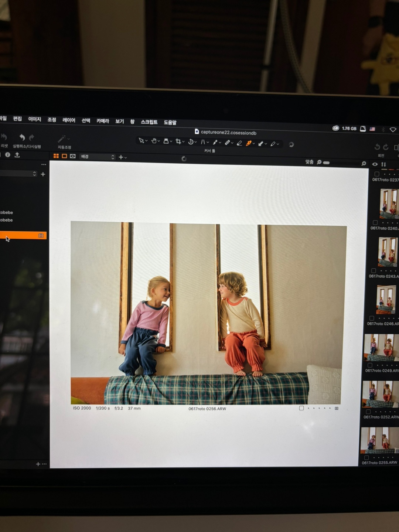Toggle the proof eye viewer mode button

[x=73, y=156]
